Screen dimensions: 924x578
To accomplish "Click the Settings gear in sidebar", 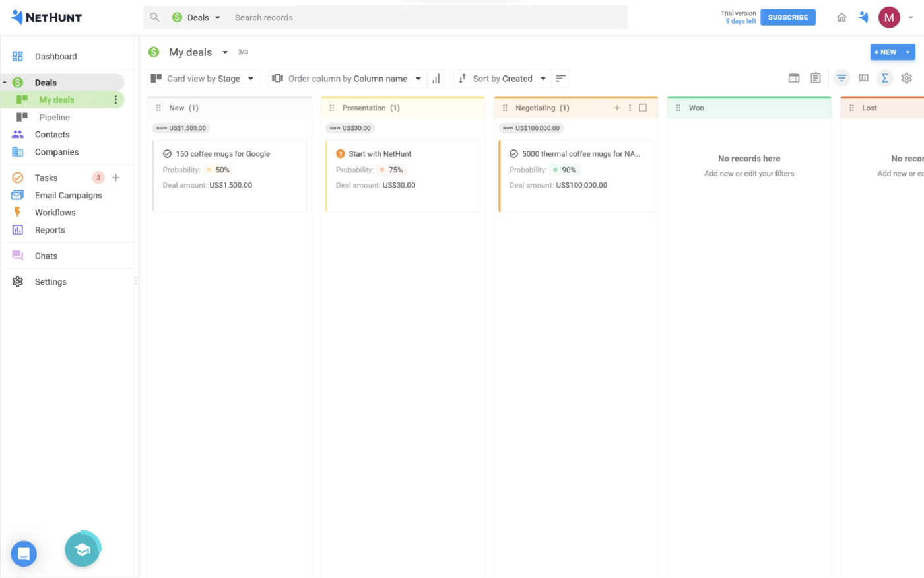I will click(18, 281).
